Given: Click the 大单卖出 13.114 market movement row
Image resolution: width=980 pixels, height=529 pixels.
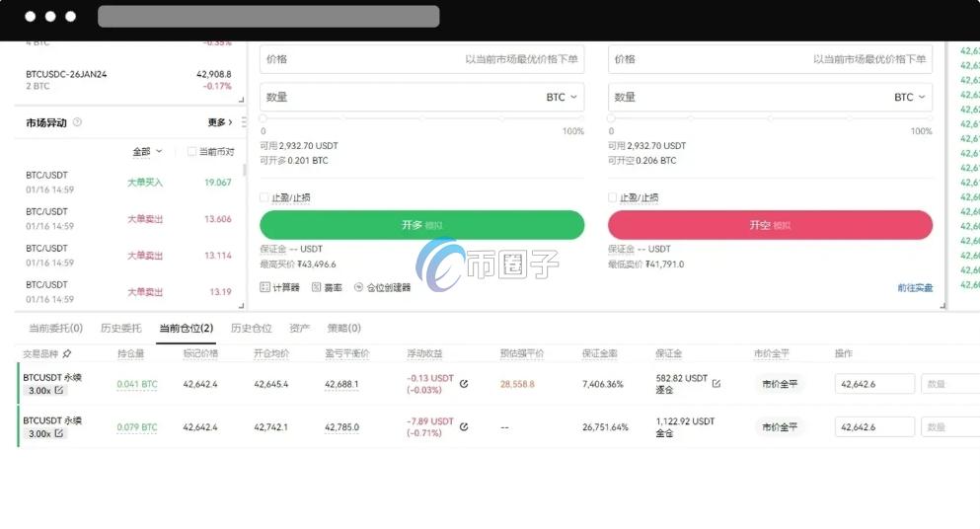Looking at the screenshot, I should pyautogui.click(x=128, y=255).
